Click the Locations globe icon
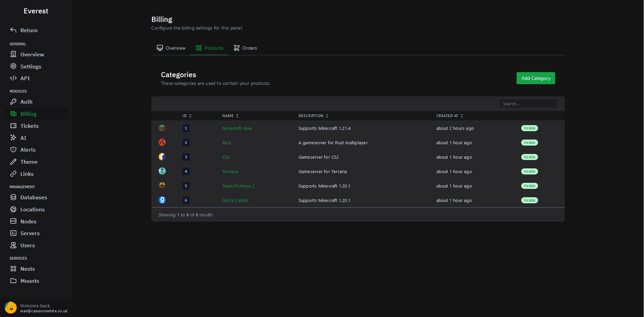This screenshot has width=644, height=317. (x=13, y=209)
